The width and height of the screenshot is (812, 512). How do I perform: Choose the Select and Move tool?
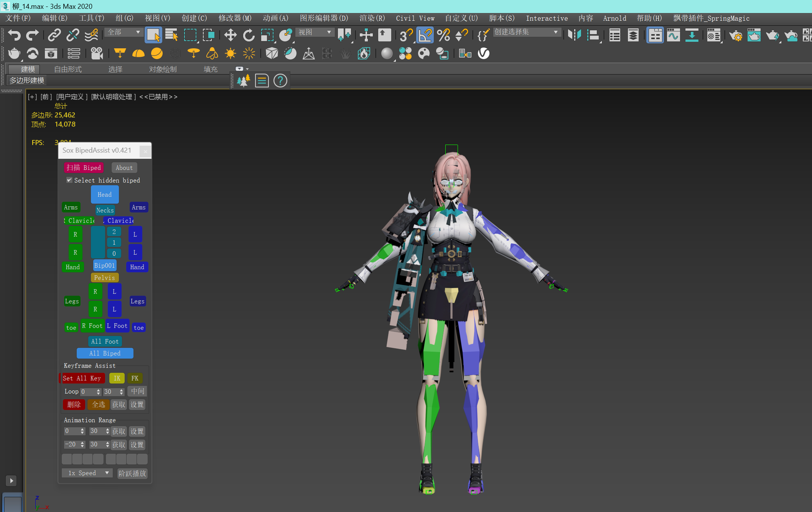230,35
